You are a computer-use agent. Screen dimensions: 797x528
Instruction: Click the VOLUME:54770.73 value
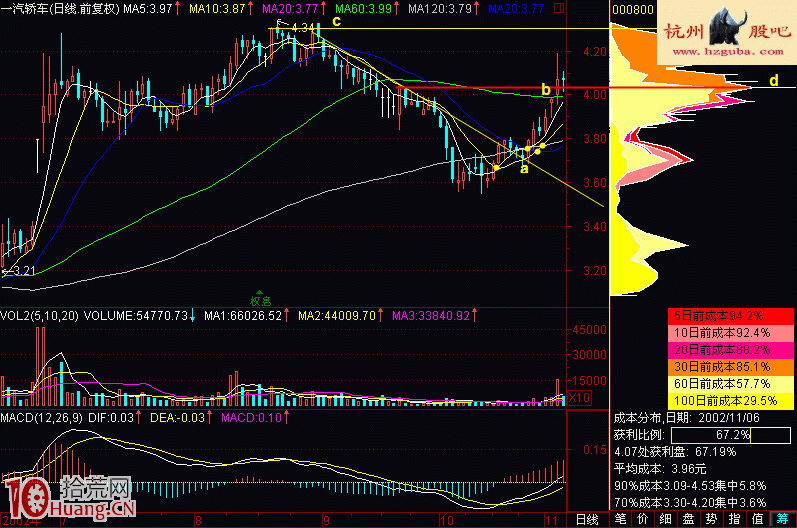[136, 316]
